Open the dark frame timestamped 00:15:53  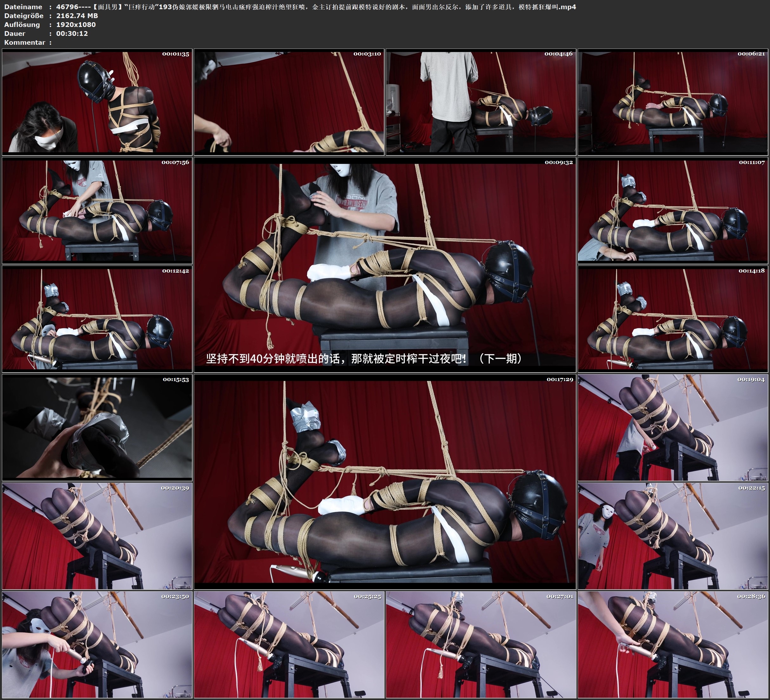97,427
